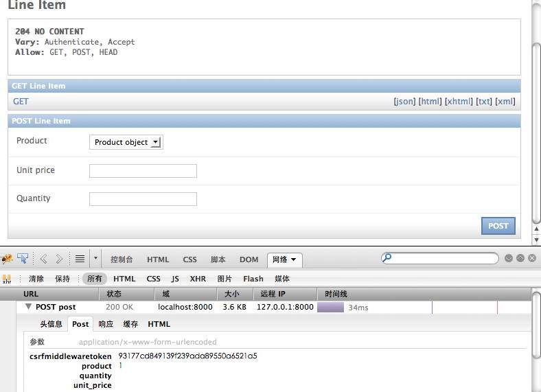Open the [txt] format link
This screenshot has width=541, height=392.
coord(484,102)
